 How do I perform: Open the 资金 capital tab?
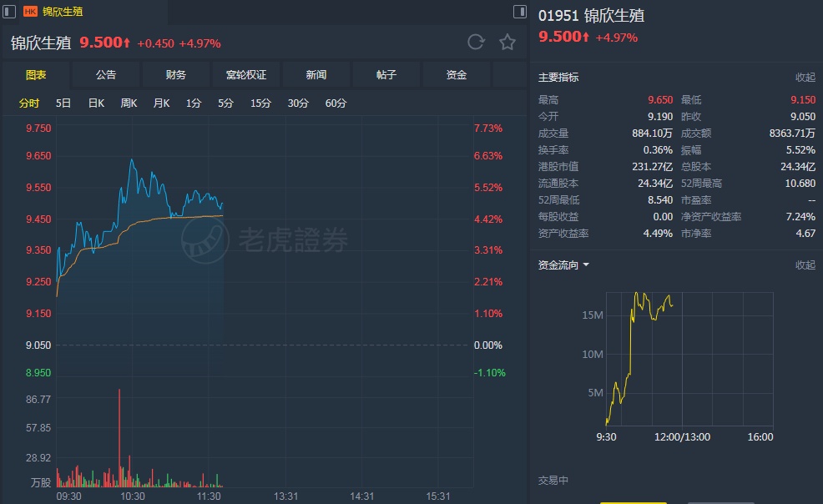(x=457, y=75)
